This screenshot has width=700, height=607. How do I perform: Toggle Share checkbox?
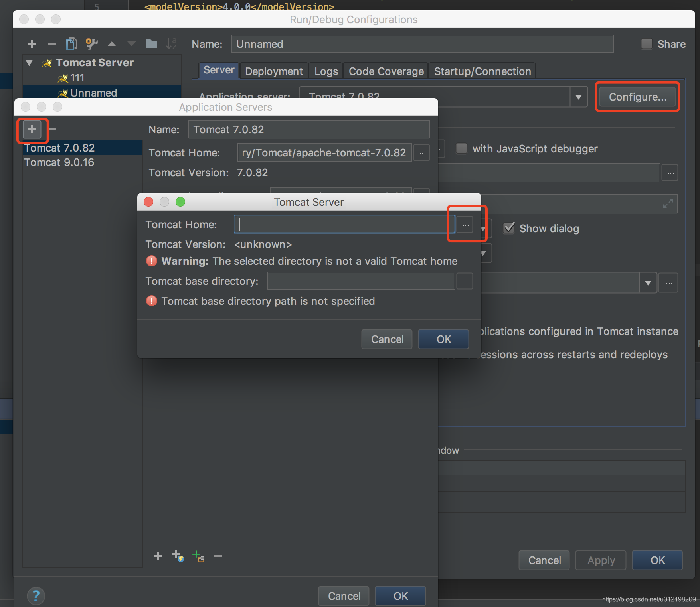(x=647, y=44)
